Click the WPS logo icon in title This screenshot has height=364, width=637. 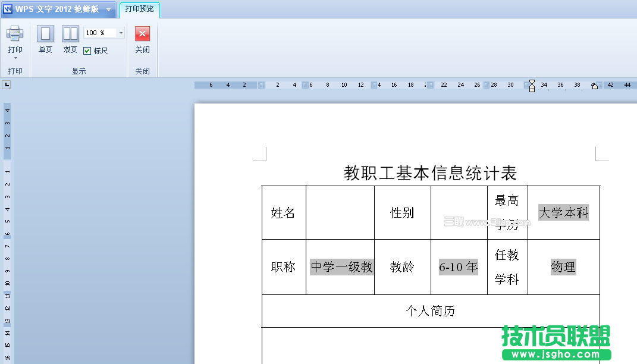(x=8, y=10)
